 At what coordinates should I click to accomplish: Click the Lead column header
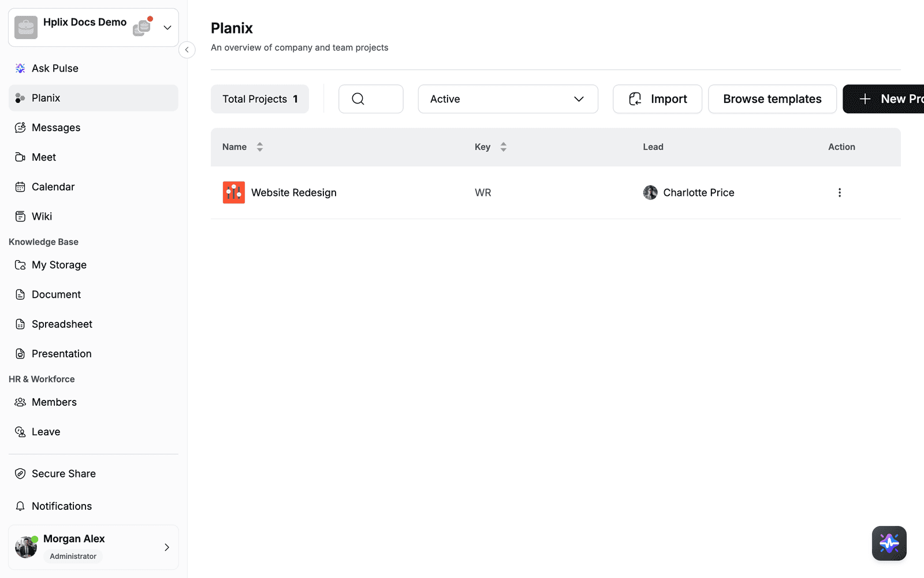[x=653, y=147]
